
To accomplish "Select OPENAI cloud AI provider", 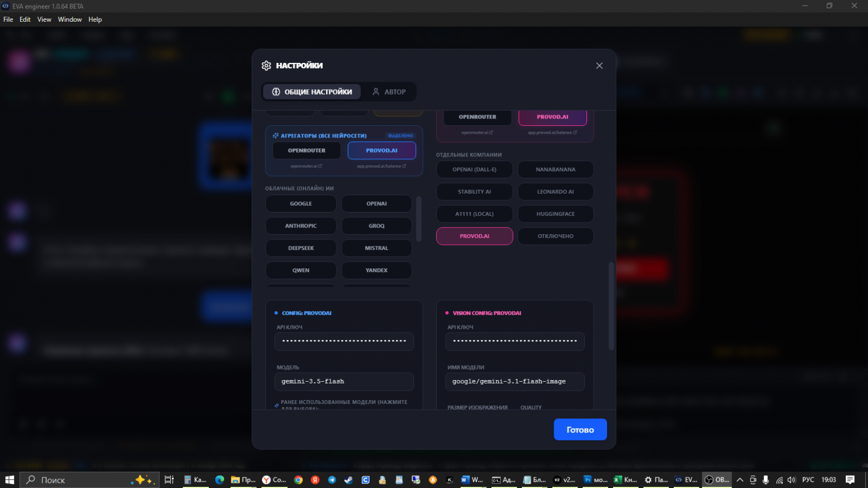I will point(377,204).
